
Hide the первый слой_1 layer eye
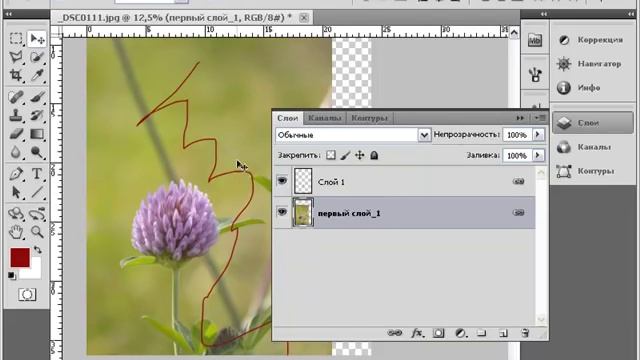click(x=282, y=211)
